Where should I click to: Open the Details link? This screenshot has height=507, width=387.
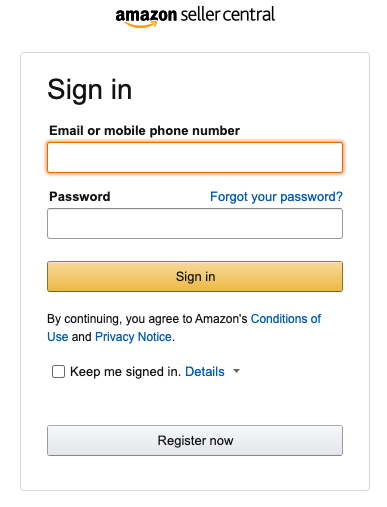click(205, 371)
